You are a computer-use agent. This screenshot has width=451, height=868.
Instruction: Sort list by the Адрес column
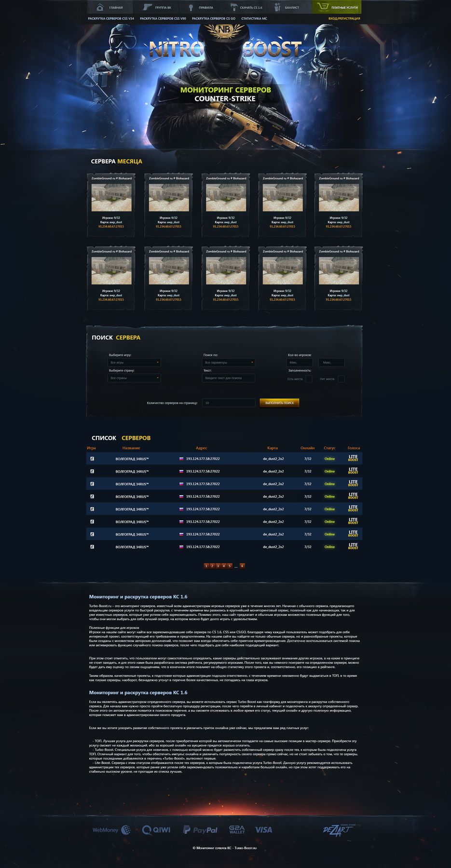201,448
